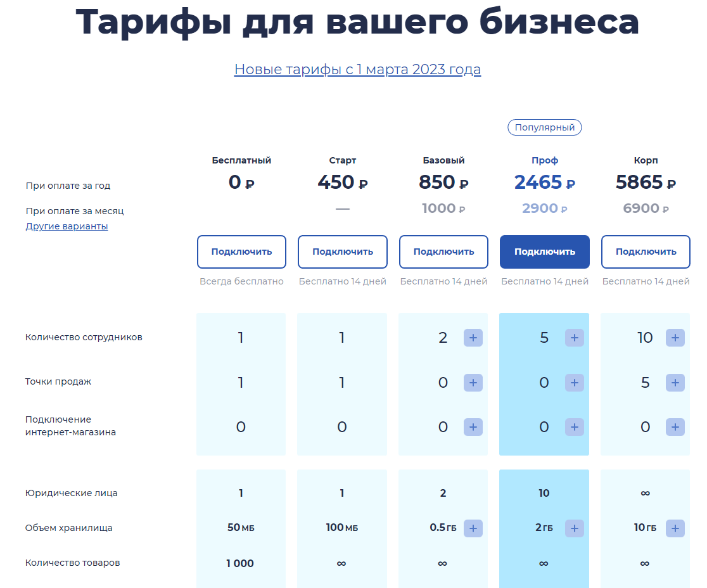Image resolution: width=707 pixels, height=588 pixels.
Task: Click the Популярный badge above Проф
Action: [x=544, y=127]
